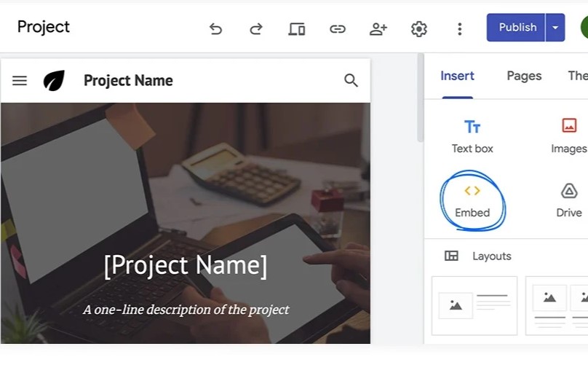Insert a file from Drive
The height and width of the screenshot is (365, 588).
(x=568, y=200)
